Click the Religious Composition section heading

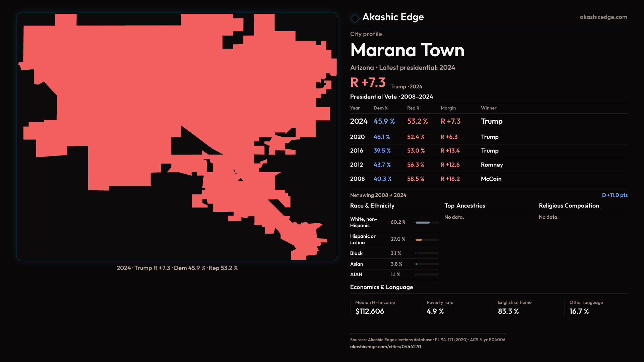click(x=569, y=206)
